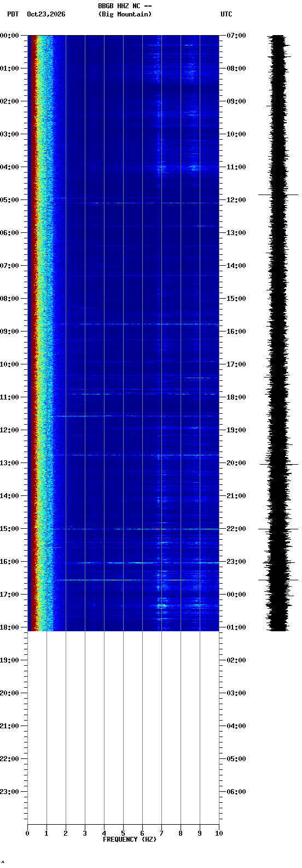Click the 00:00 UTC time label
Viewport: 302px width, 868px height.
(x=236, y=595)
